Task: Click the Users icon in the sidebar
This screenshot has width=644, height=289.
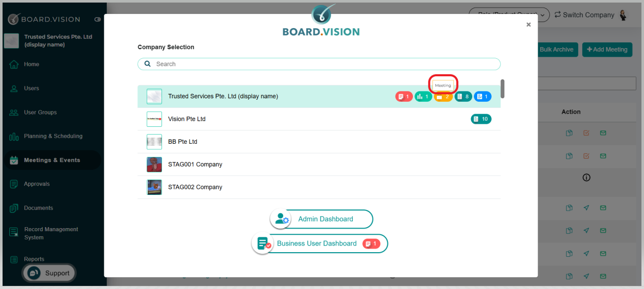Action: pos(14,88)
